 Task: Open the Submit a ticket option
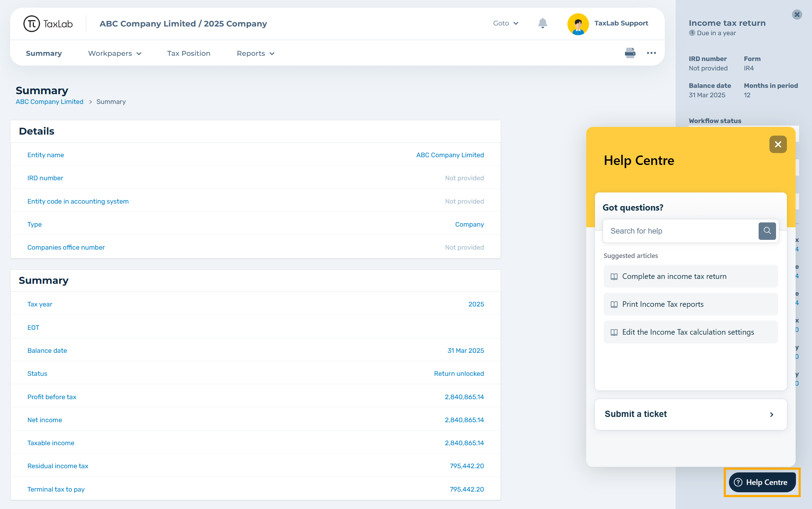click(690, 414)
